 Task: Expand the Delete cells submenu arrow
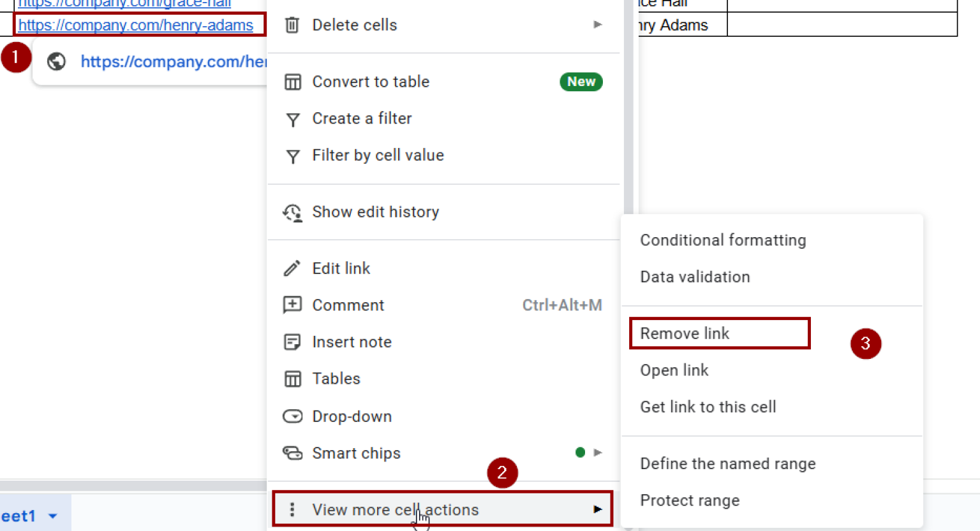pos(597,25)
